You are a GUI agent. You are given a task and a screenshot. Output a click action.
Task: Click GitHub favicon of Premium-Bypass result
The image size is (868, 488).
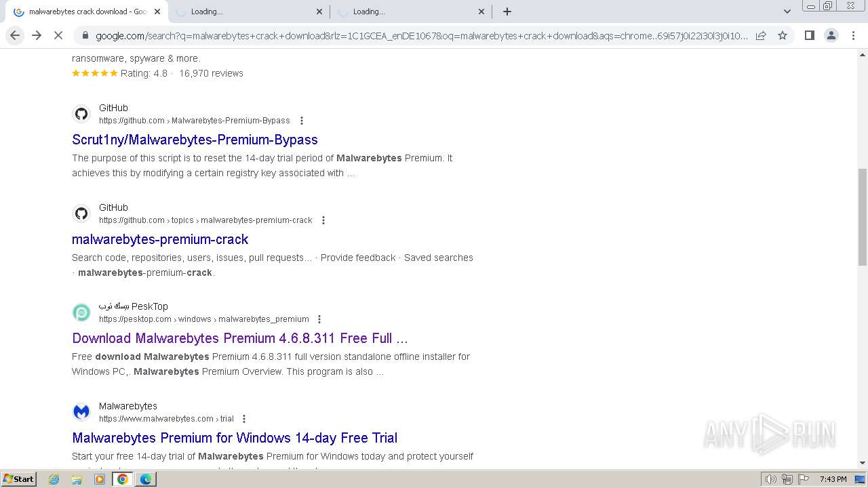point(81,114)
